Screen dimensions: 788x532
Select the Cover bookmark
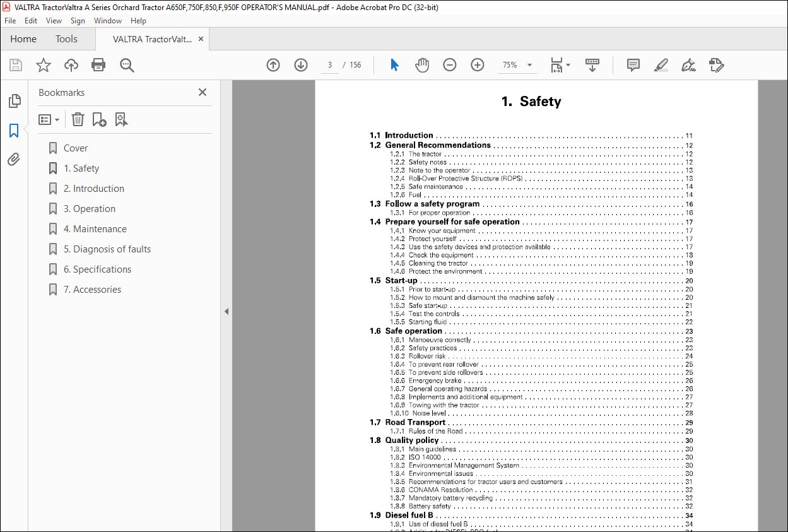[x=76, y=148]
